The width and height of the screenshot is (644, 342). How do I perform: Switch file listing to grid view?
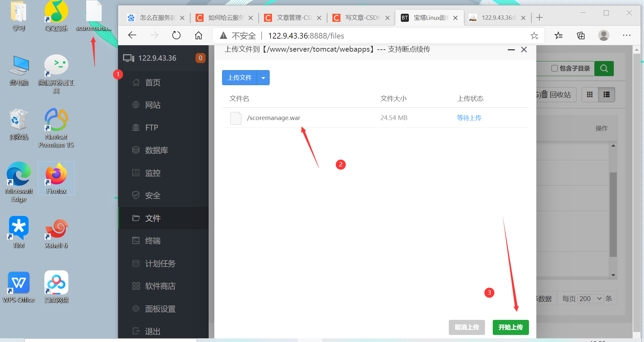(590, 95)
